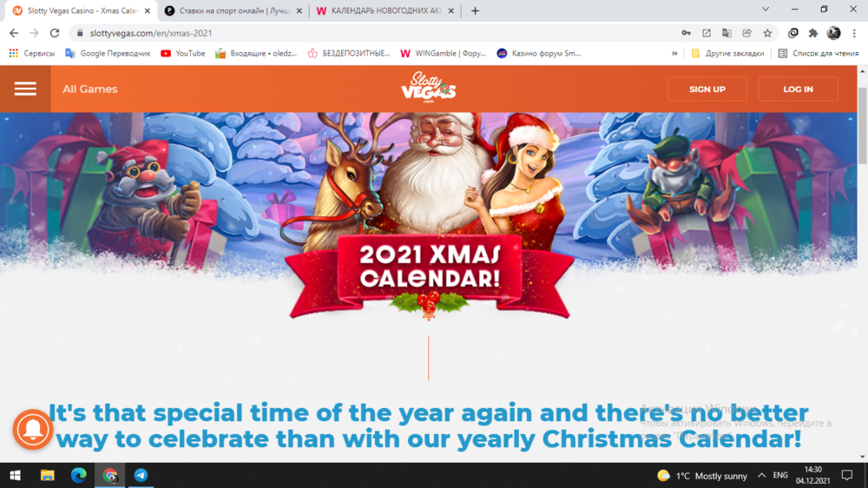Bookmark this page with the star icon
This screenshot has width=868, height=488.
pyautogui.click(x=767, y=33)
